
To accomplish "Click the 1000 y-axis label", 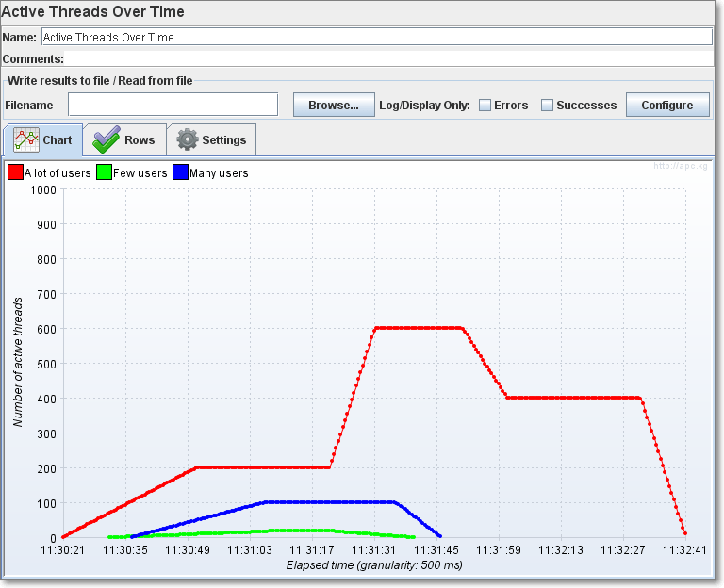I will pyautogui.click(x=43, y=190).
